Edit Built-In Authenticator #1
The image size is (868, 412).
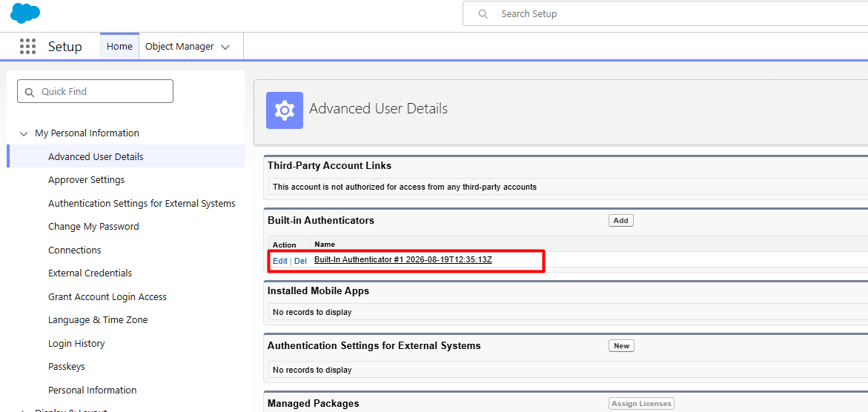(280, 261)
